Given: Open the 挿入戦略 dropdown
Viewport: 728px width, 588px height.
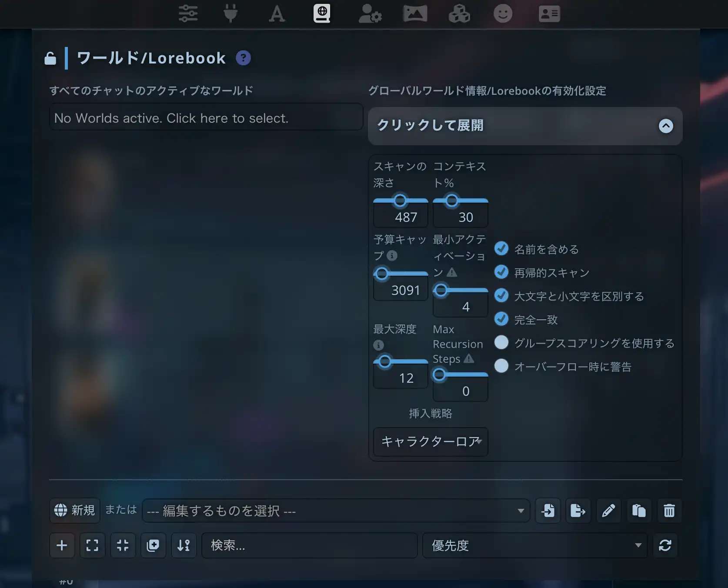Looking at the screenshot, I should pos(431,441).
